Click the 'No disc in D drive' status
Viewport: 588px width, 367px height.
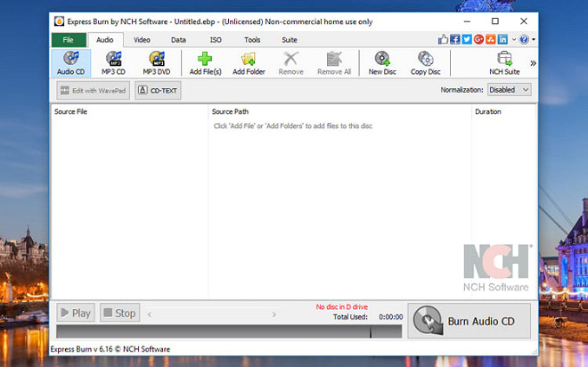341,307
